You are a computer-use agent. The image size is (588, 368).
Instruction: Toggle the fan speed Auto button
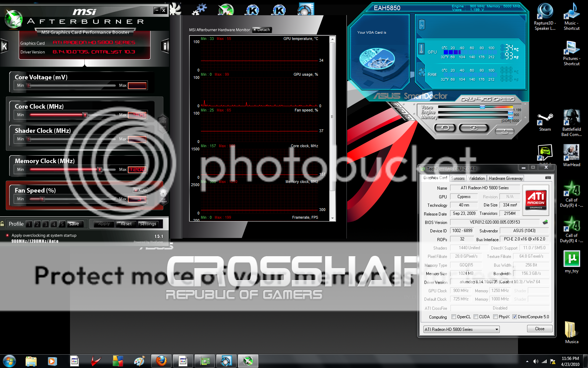pos(141,190)
